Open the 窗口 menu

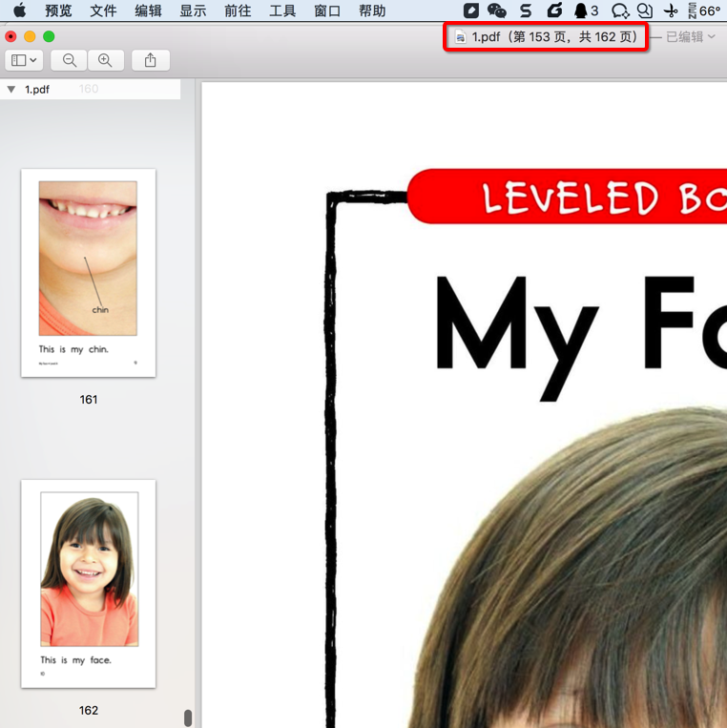327,10
